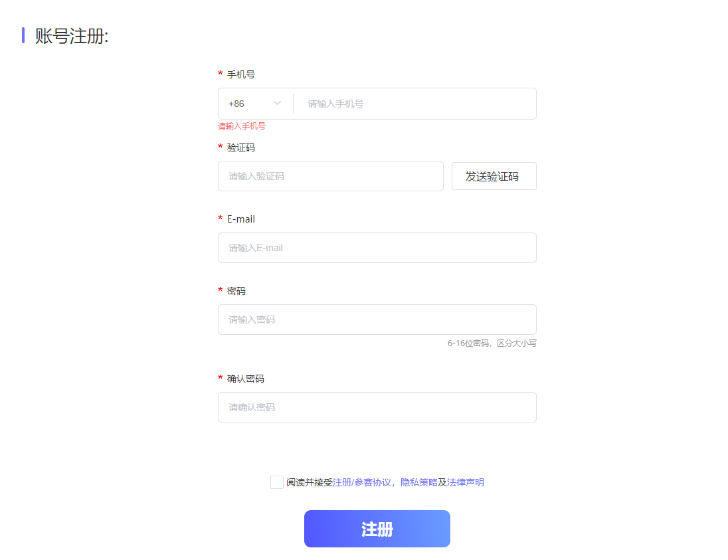
Task: Click the 6-16位密码 password hint text
Action: [492, 343]
